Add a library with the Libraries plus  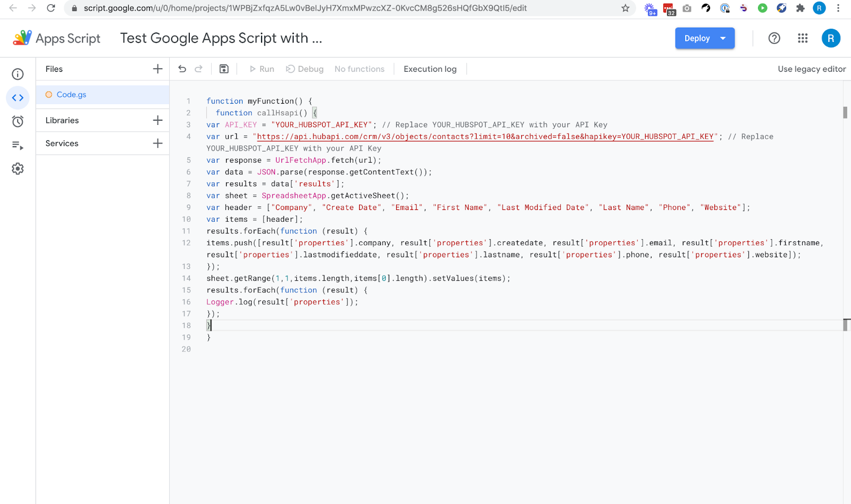pos(157,120)
